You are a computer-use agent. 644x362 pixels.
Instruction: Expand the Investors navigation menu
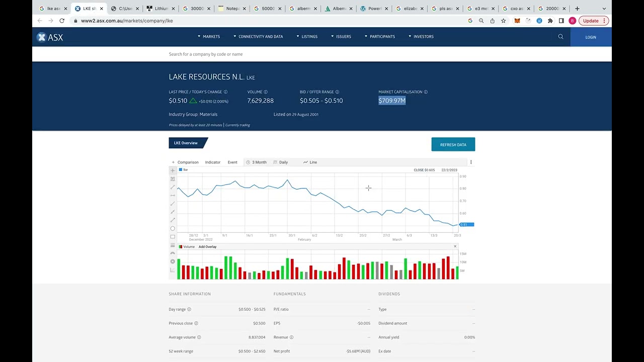[x=421, y=37]
